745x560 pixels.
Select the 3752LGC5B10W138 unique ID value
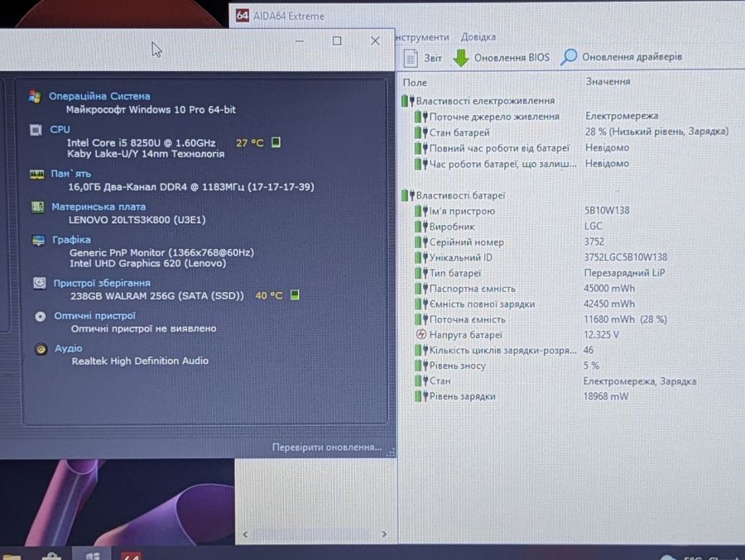pos(626,257)
